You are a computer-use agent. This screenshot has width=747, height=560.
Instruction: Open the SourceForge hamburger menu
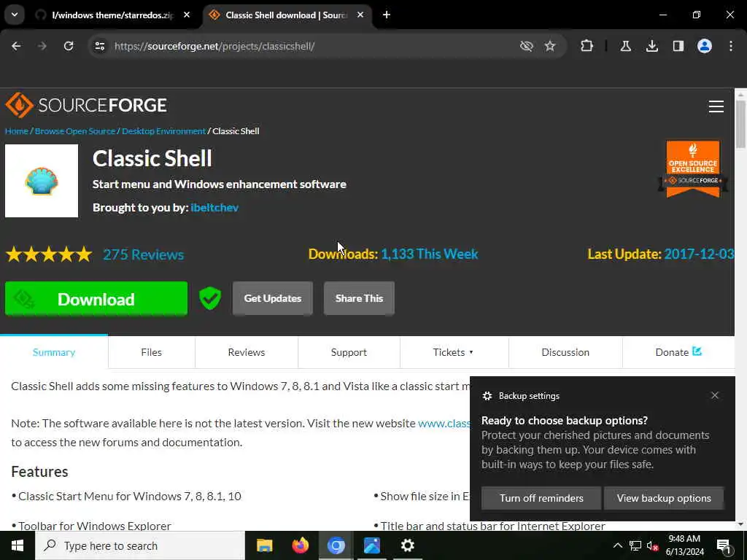pos(716,106)
